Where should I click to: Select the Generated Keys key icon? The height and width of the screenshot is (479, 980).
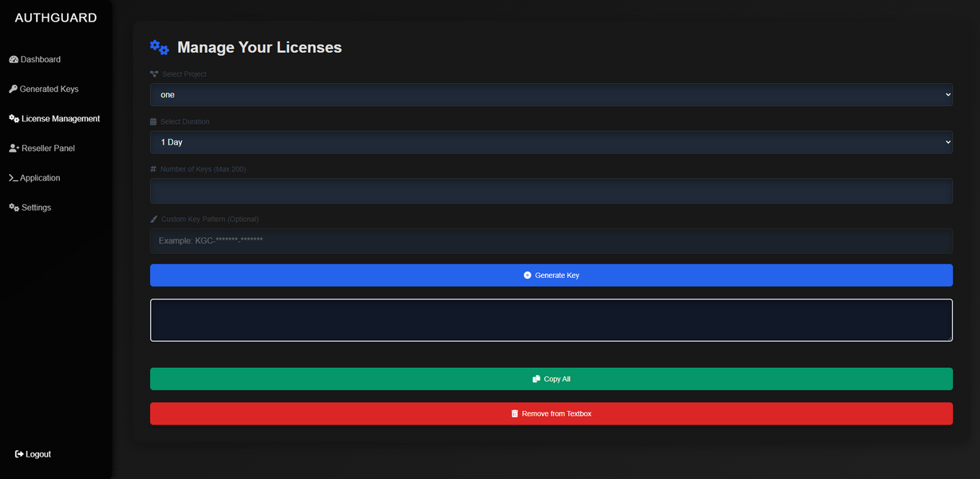point(12,89)
